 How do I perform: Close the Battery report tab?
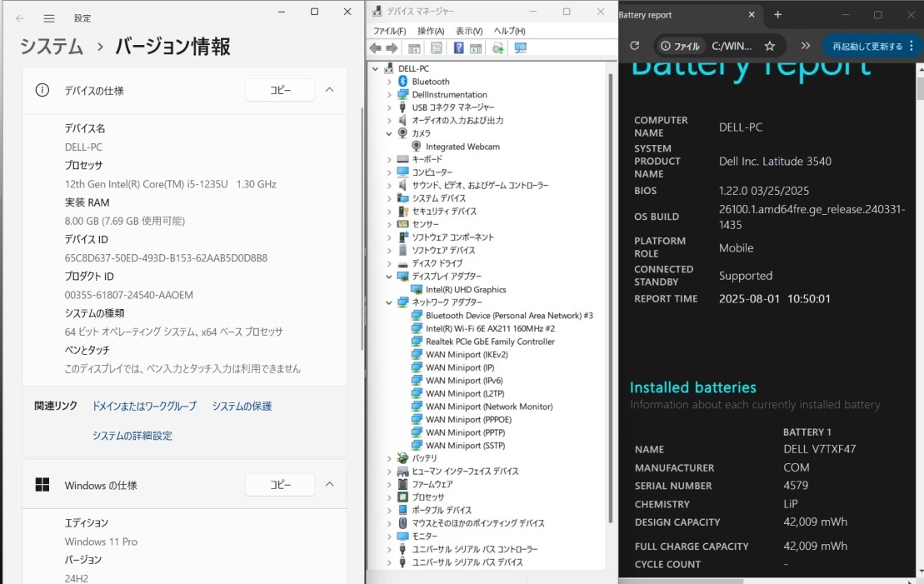752,15
